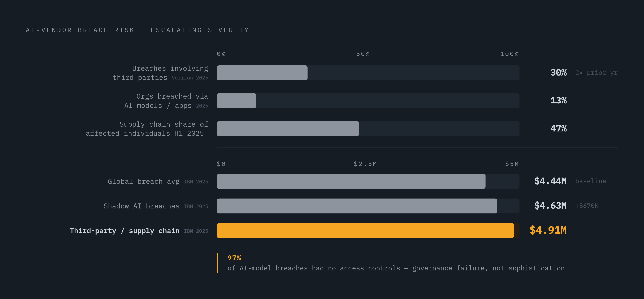Click the 47% supply chain share bar
644x299 pixels.
288,129
